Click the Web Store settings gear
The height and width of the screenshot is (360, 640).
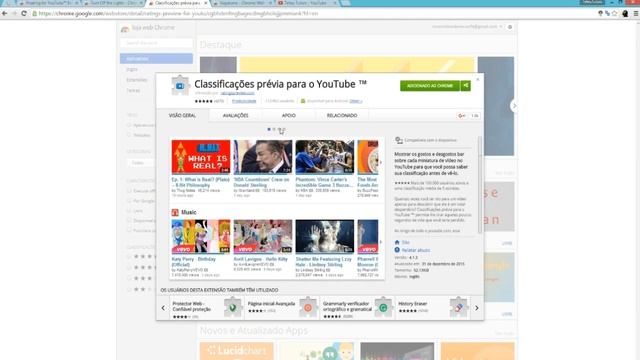(510, 27)
